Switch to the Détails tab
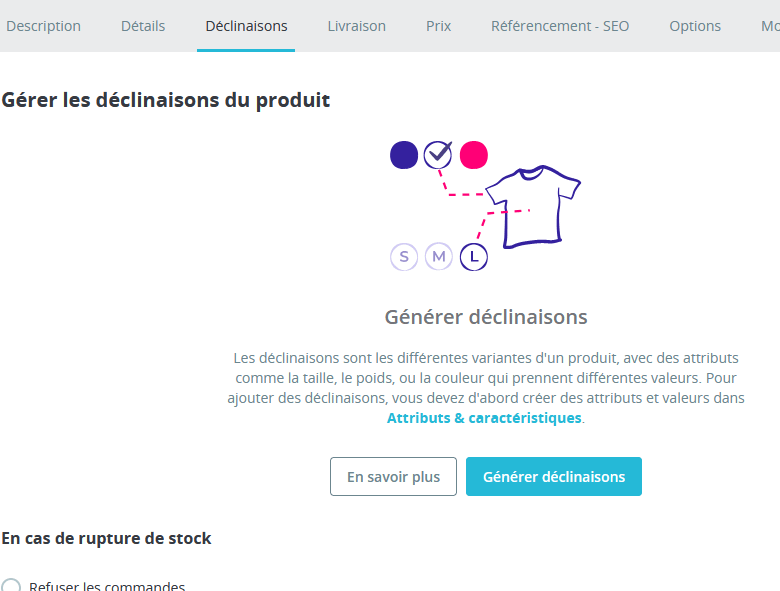Viewport: 780px width, 591px height. click(x=143, y=26)
